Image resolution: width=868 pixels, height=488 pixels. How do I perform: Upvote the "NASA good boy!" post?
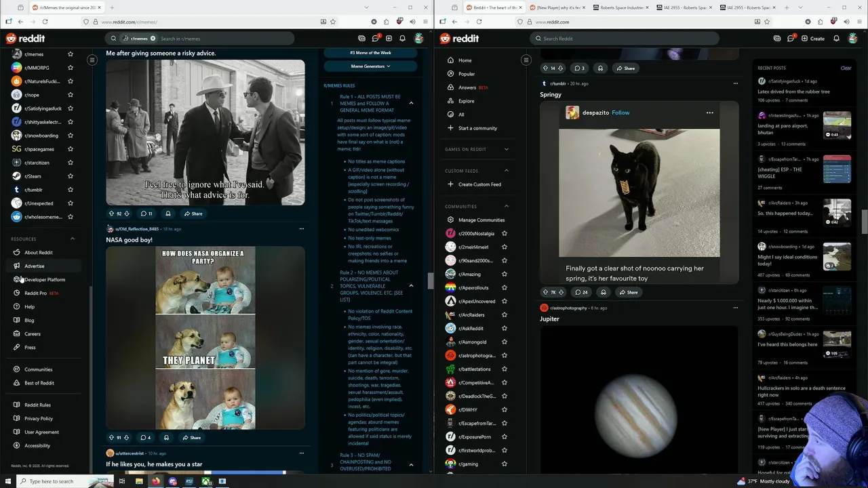[111, 437]
